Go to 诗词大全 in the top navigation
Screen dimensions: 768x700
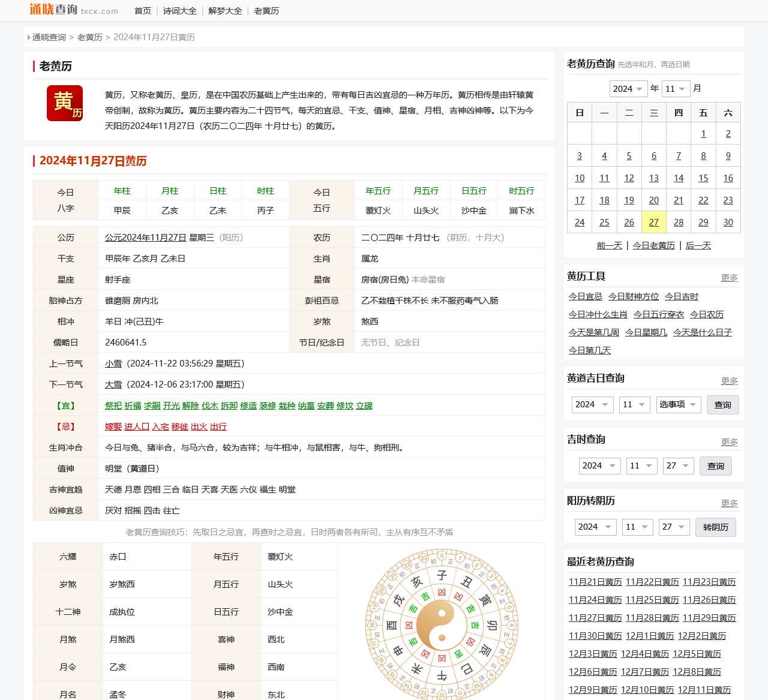[179, 11]
